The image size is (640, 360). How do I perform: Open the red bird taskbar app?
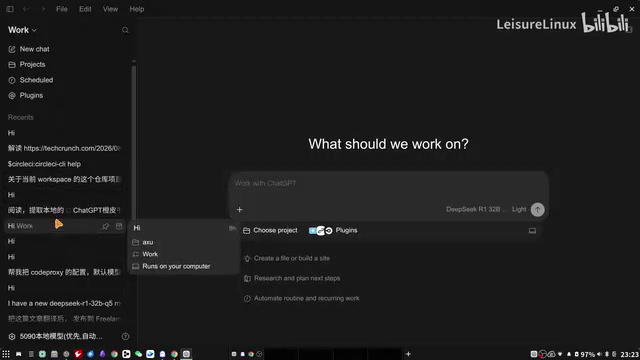pyautogui.click(x=78, y=354)
